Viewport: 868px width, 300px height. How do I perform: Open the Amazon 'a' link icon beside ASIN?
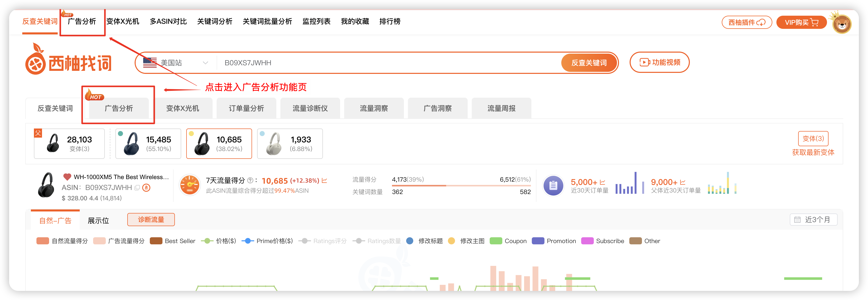click(146, 187)
